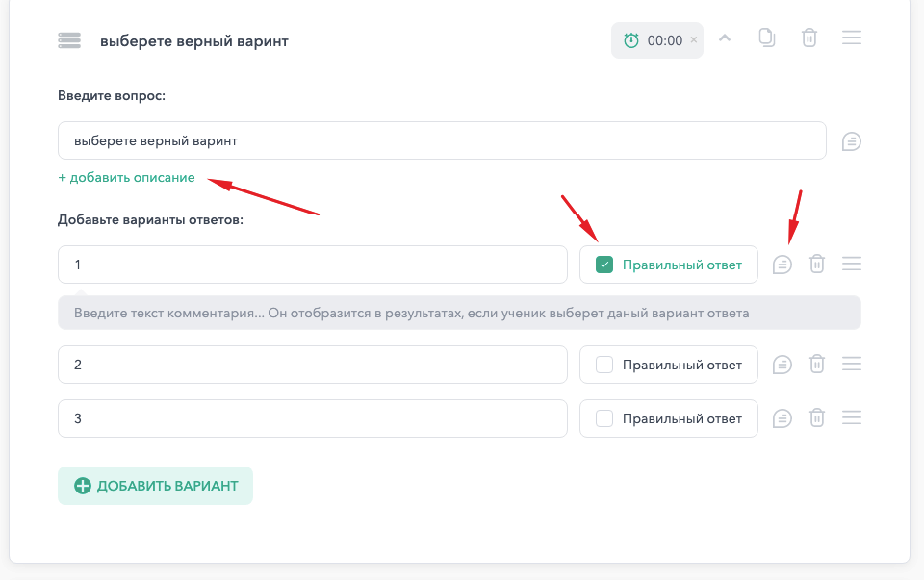Clear the timer with the small x
Viewport: 924px width, 580px height.
click(694, 40)
